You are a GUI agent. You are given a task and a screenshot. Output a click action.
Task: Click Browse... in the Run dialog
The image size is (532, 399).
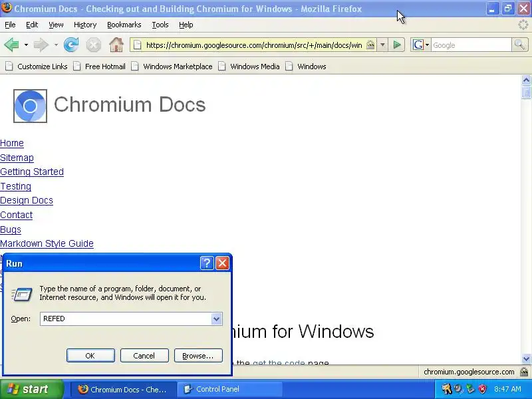pyautogui.click(x=198, y=356)
